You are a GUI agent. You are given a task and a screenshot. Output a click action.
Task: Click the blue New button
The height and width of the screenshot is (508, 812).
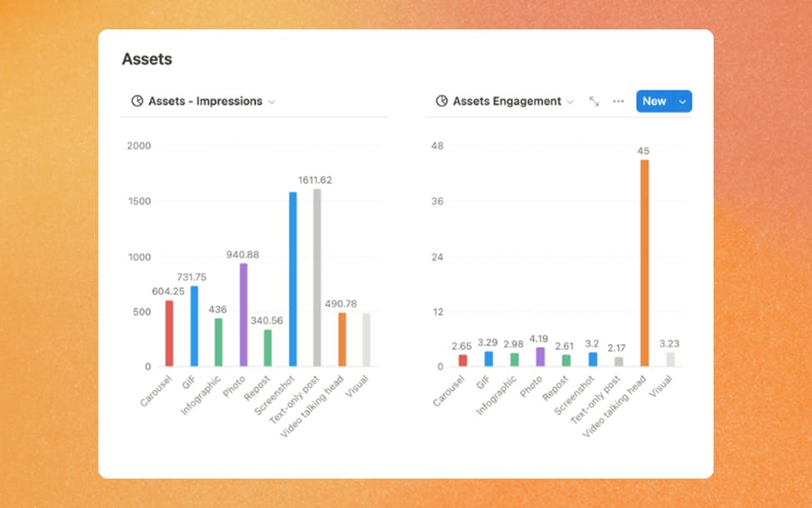[655, 102]
